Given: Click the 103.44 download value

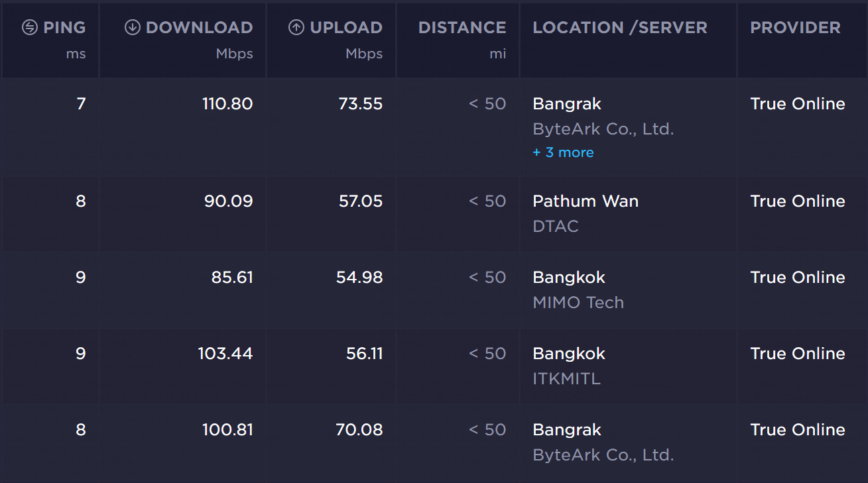Looking at the screenshot, I should [x=225, y=354].
